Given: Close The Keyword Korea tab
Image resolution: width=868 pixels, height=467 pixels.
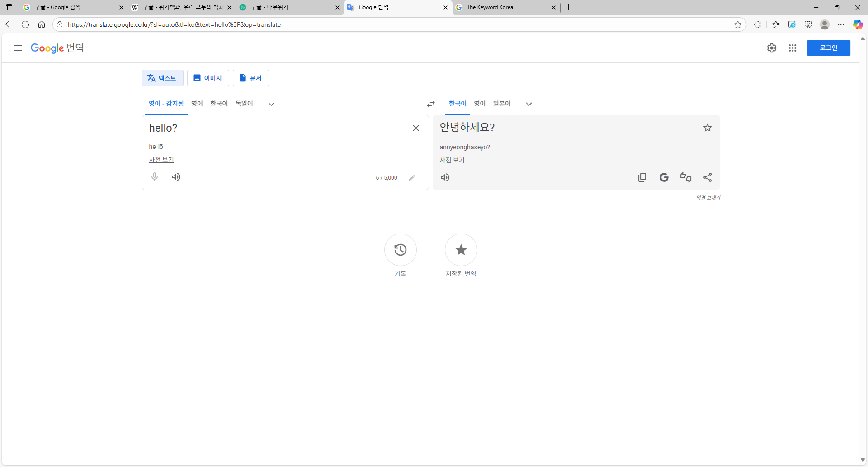Looking at the screenshot, I should click(553, 7).
